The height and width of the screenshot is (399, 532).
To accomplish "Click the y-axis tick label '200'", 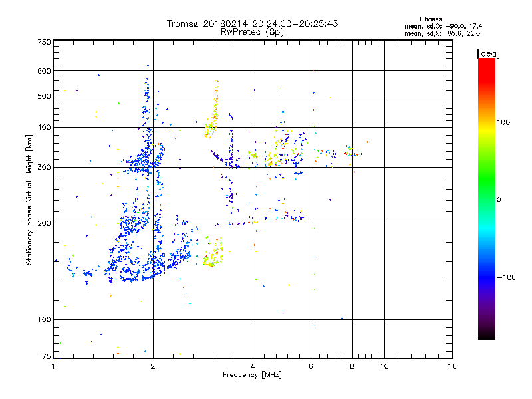I will tap(44, 223).
